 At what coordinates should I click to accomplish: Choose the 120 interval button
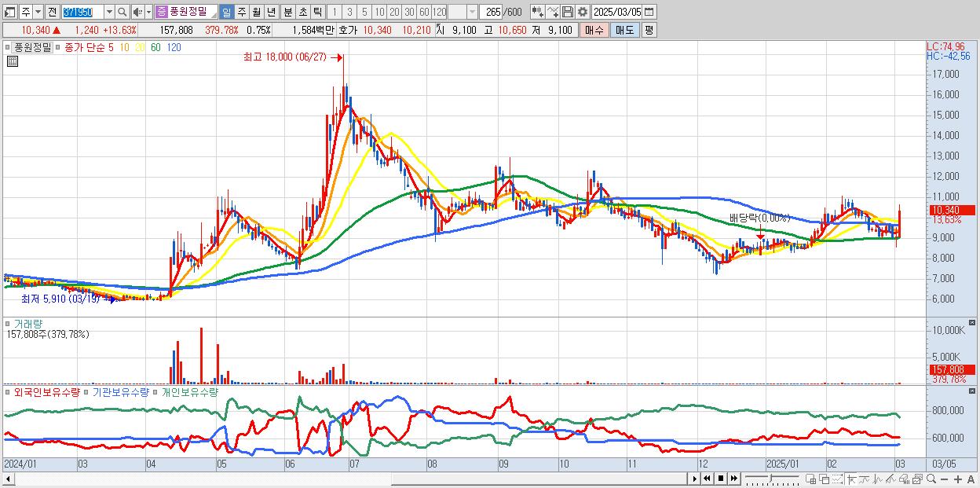[439, 12]
